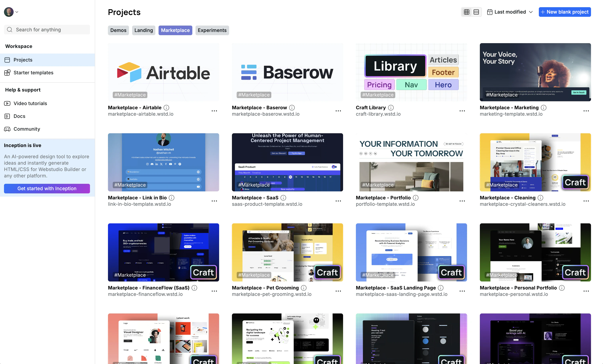Open more options for Link in Bio project
Image resolution: width=603 pixels, height=364 pixels.
pos(214,201)
